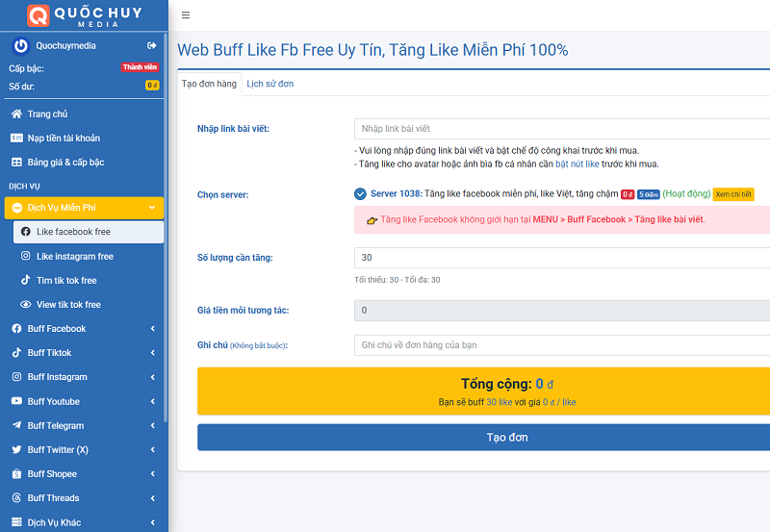Click the Xem chi tiết button
This screenshot has width=770, height=532.
coord(733,194)
